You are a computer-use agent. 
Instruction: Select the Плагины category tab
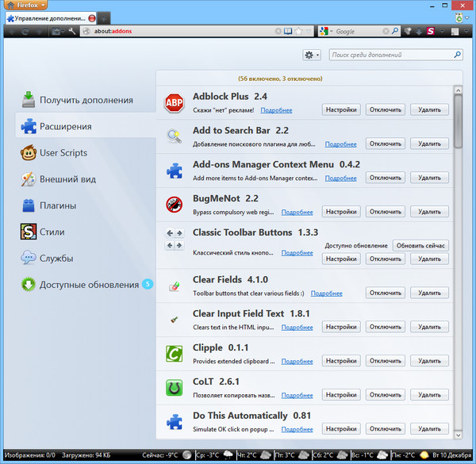click(58, 205)
